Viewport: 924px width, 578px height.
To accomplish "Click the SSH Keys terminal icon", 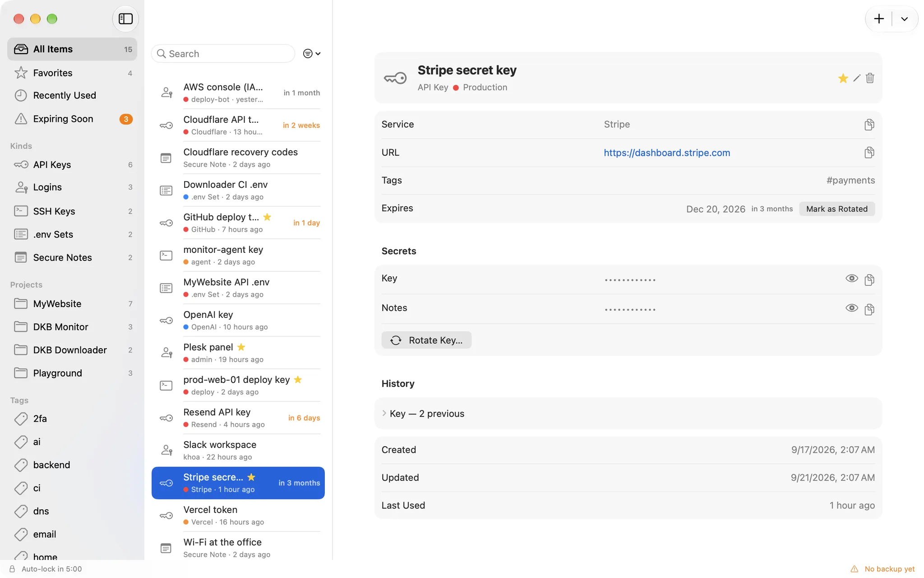I will [21, 211].
